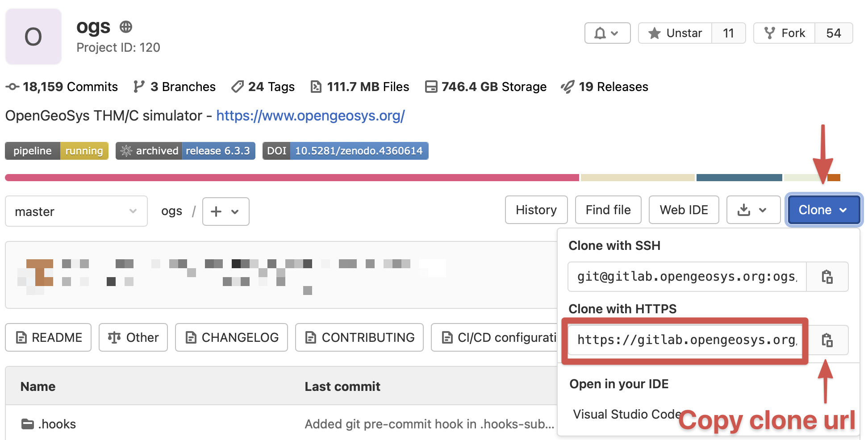
Task: Expand the Clone dropdown
Action: pyautogui.click(x=823, y=210)
